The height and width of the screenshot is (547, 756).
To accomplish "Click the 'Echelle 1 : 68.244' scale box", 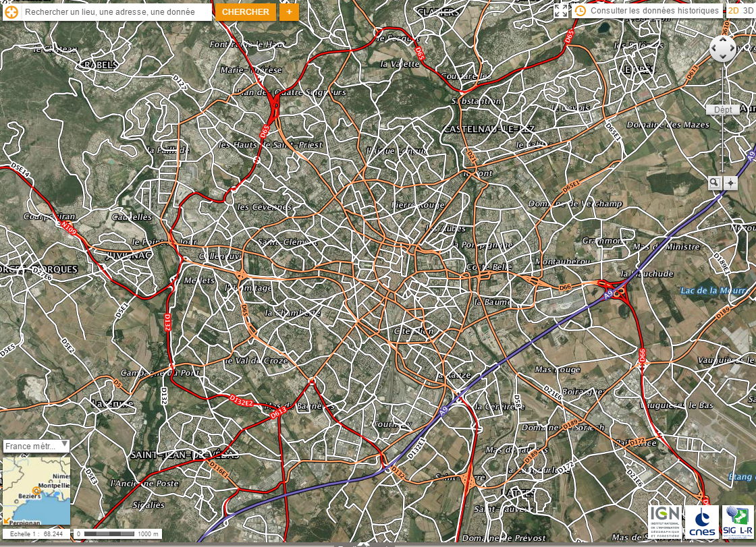I will point(36,534).
